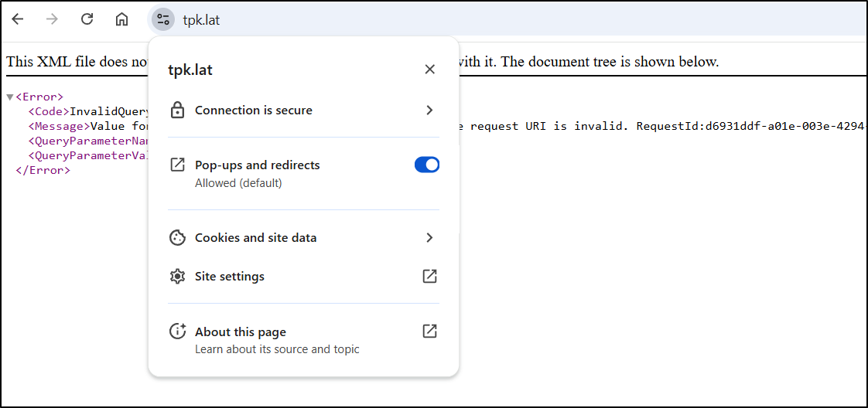
Task: Click the Site settings gear icon
Action: click(177, 277)
